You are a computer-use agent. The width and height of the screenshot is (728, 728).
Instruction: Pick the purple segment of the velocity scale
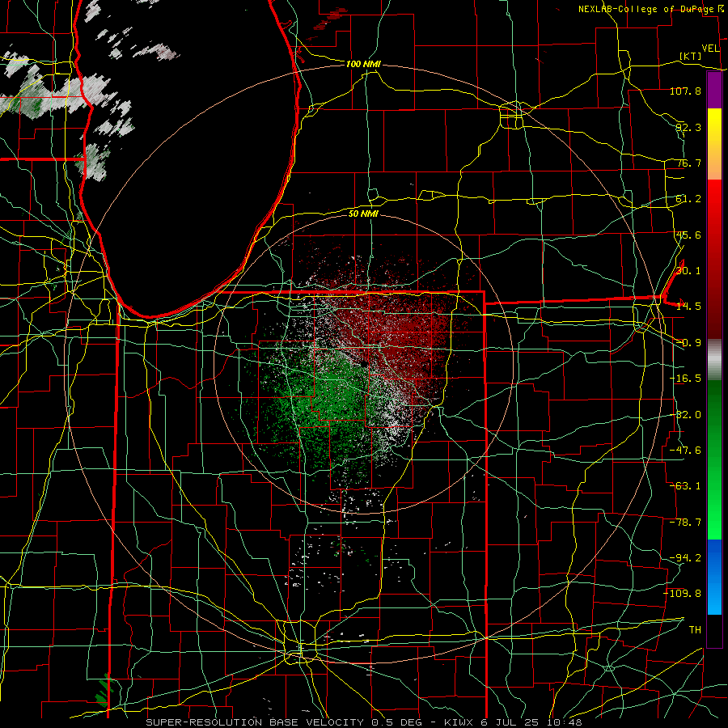pos(714,91)
